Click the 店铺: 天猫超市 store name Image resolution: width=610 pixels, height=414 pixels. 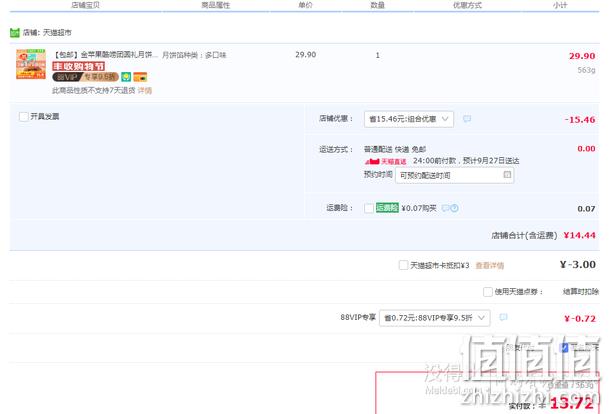47,33
